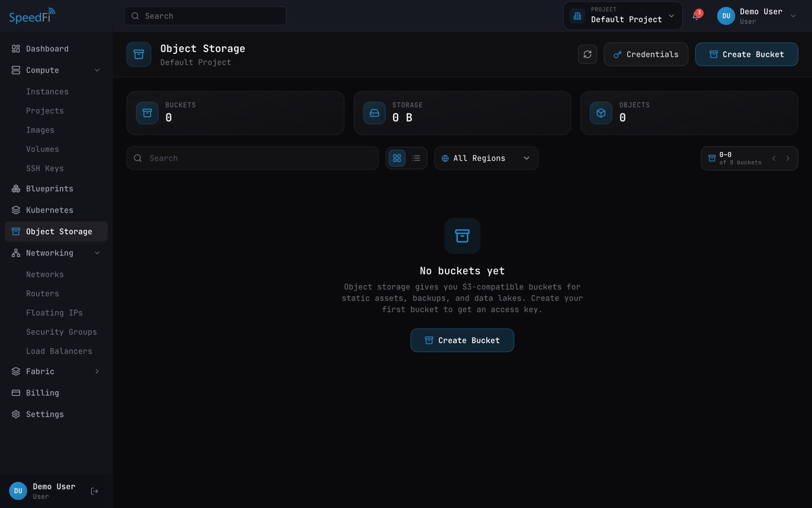The image size is (812, 508).
Task: Click Create Bucket in the header
Action: pyautogui.click(x=747, y=54)
